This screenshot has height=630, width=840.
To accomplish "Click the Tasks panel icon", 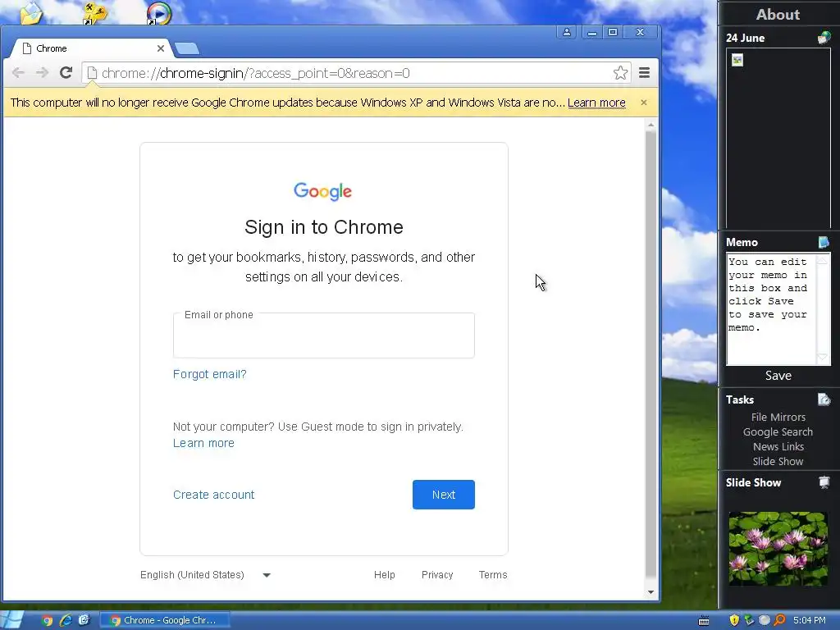I will coord(824,399).
